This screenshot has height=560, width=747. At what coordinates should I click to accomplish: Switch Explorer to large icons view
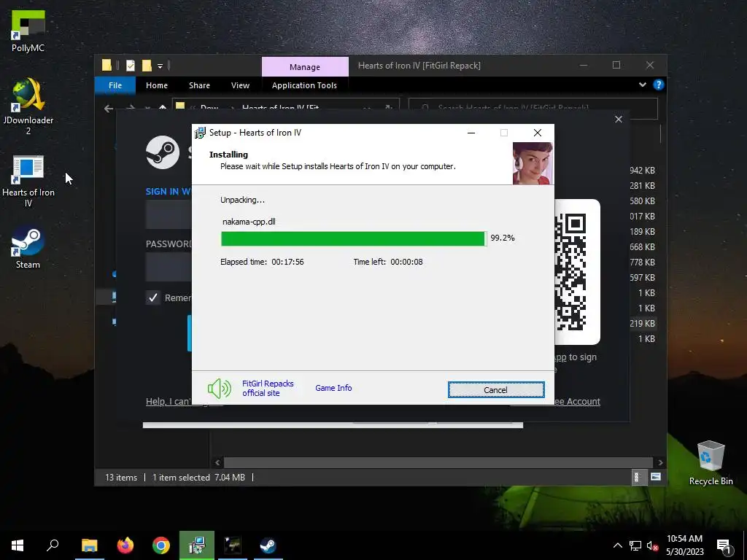coord(656,477)
